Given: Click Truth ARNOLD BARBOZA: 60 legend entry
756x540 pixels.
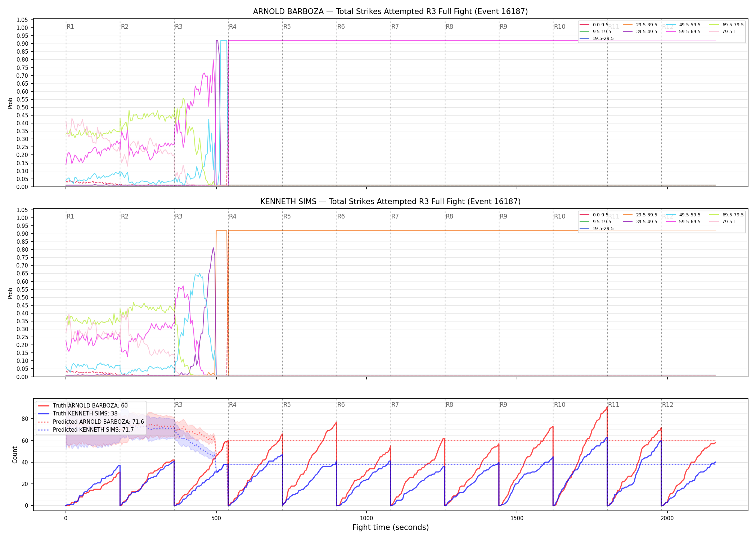Looking at the screenshot, I should 83,405.
